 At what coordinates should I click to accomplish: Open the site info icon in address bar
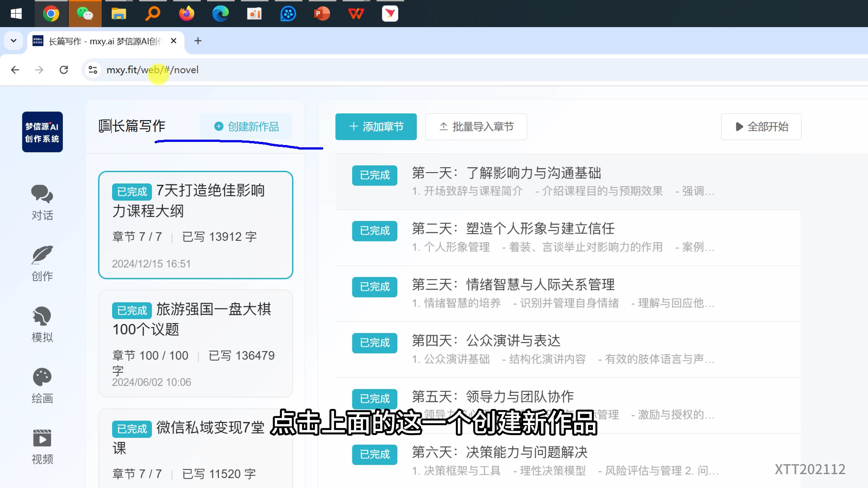93,70
